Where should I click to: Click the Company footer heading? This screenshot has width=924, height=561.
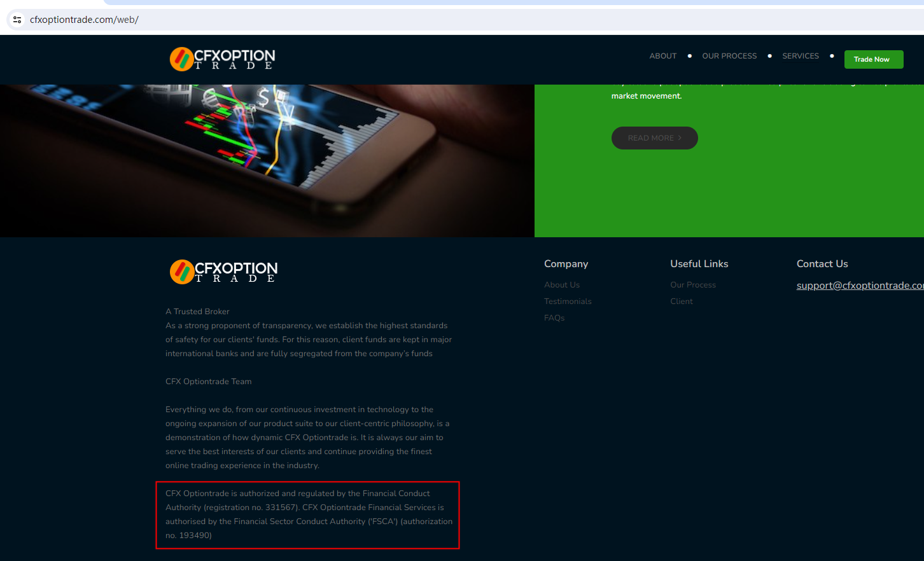tap(566, 264)
